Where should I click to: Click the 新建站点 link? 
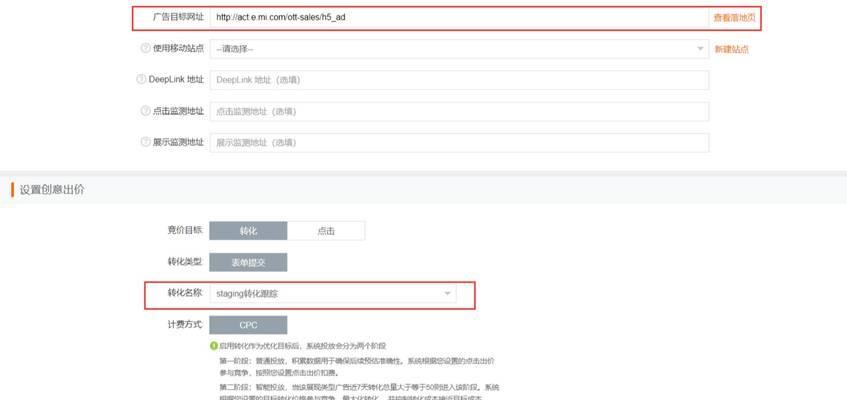tap(732, 49)
